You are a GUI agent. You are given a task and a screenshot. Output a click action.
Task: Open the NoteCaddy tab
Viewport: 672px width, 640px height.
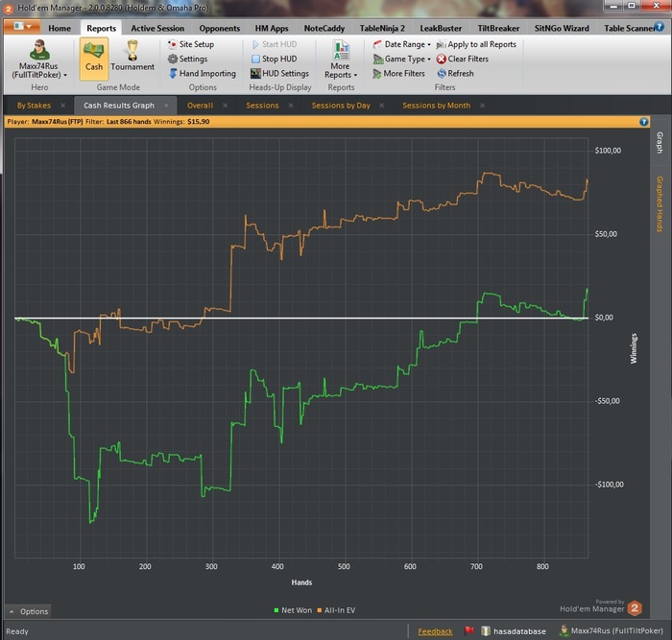pyautogui.click(x=324, y=28)
